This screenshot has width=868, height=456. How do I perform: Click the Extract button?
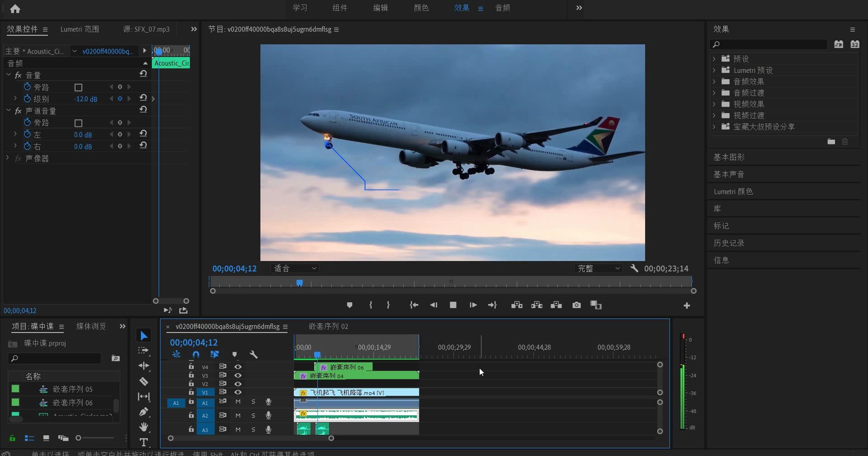pyautogui.click(x=537, y=305)
